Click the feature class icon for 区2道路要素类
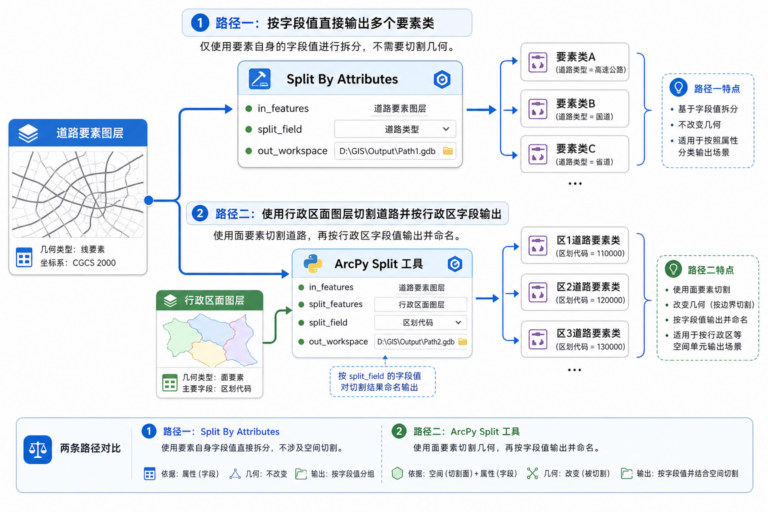768x512 pixels. coord(538,293)
